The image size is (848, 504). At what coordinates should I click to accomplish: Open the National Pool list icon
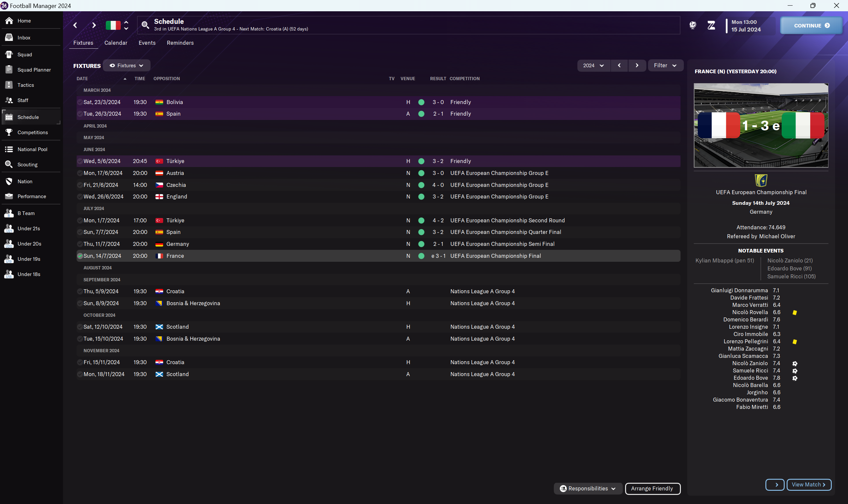pyautogui.click(x=9, y=149)
